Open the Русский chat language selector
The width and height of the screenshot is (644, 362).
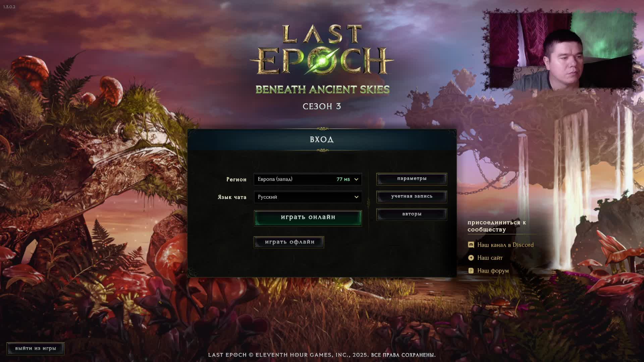click(x=308, y=197)
